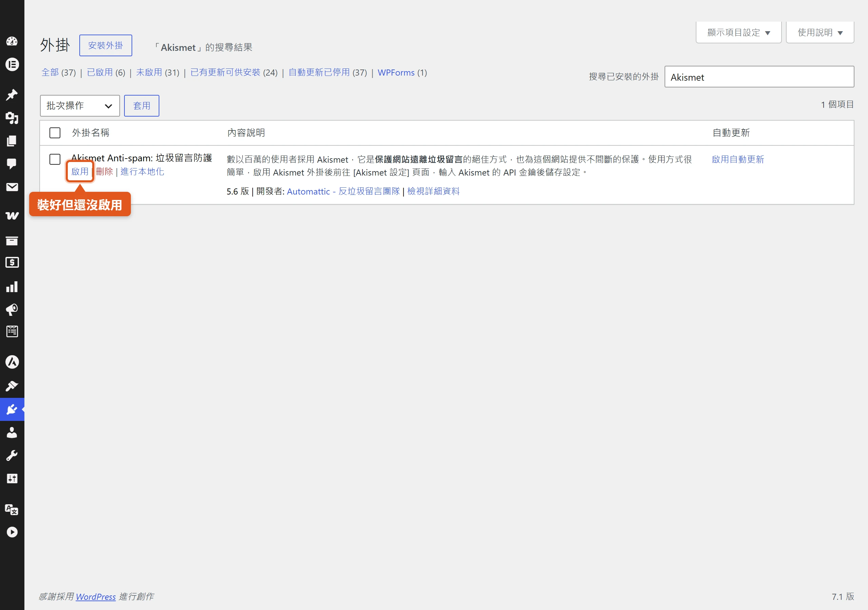The width and height of the screenshot is (868, 610).
Task: Open the Pages stacked-sheets icon
Action: tap(12, 141)
